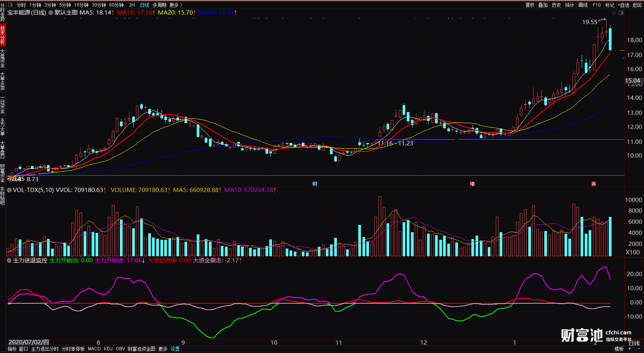Select the 分时涨停板 indicator
The height and width of the screenshot is (353, 644).
[73, 349]
